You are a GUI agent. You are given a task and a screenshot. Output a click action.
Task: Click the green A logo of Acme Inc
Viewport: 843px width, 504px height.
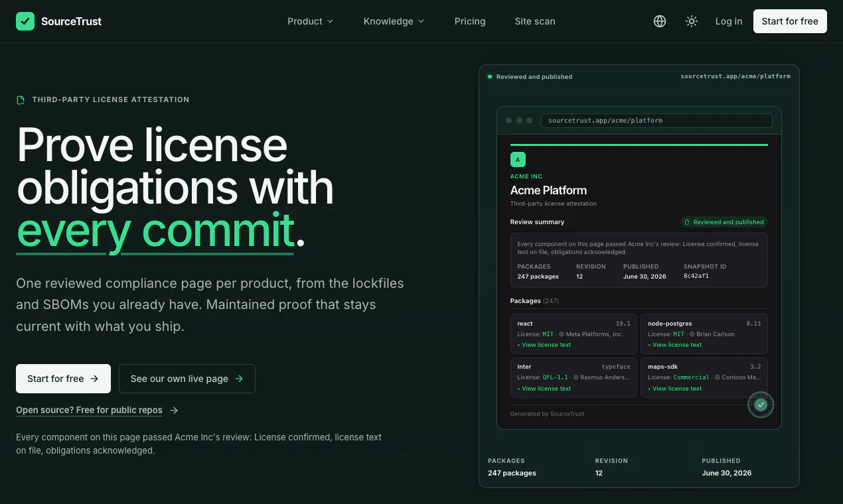point(518,159)
